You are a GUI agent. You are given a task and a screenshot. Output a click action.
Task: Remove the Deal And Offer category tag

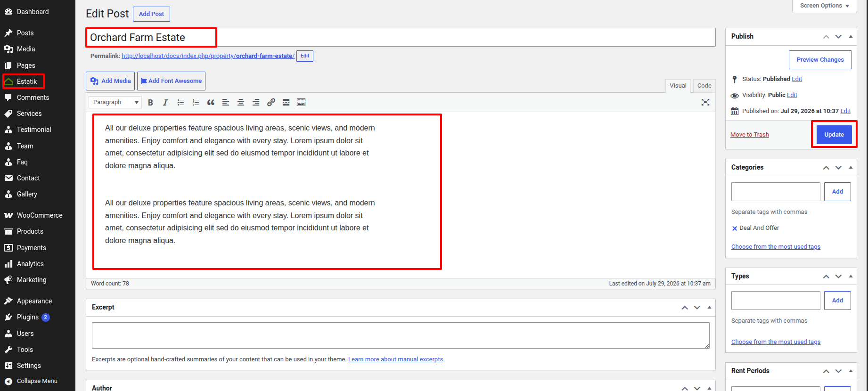pos(734,228)
